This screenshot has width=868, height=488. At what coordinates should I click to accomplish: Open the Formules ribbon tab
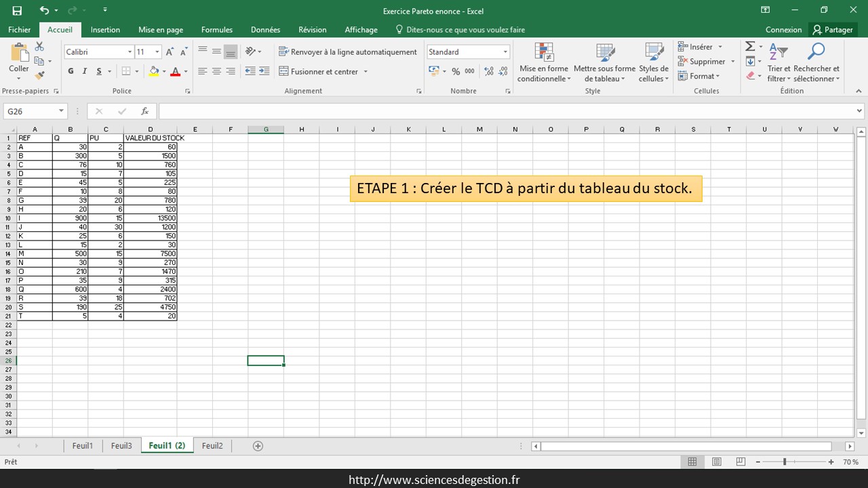click(217, 30)
